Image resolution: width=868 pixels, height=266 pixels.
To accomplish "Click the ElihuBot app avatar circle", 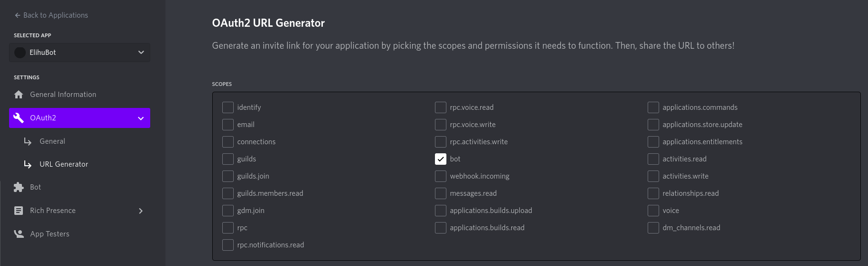I will tap(20, 53).
